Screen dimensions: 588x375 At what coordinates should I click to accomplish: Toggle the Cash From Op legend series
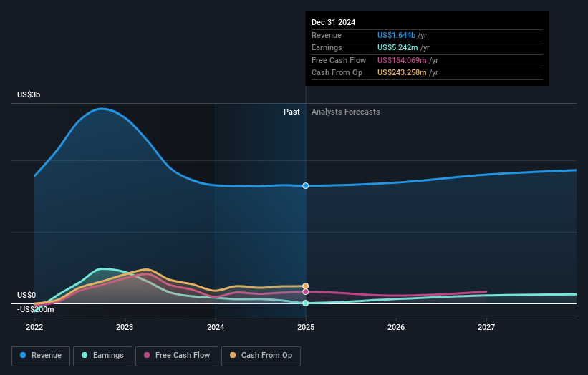pos(261,356)
